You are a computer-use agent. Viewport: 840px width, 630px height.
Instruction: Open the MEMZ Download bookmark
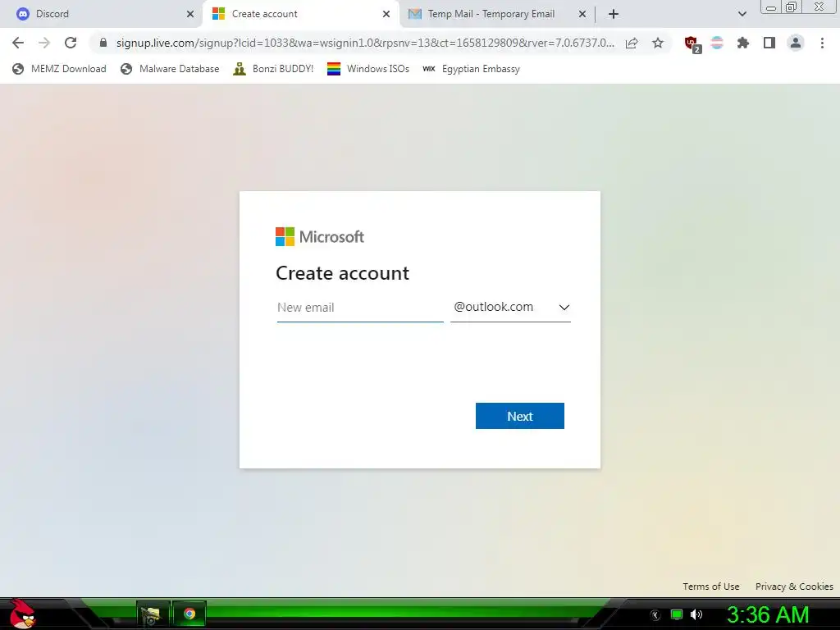[x=59, y=69]
